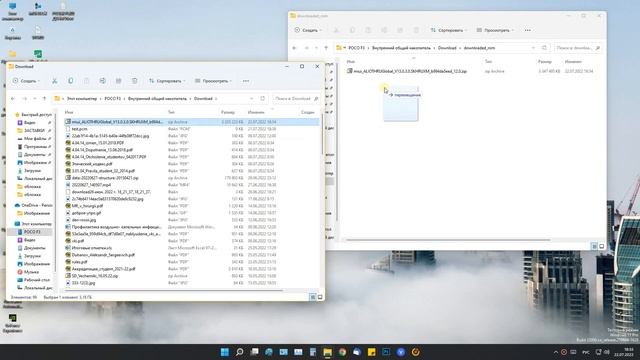Open Рабочий стол in the sidebar
Image resolution: width=640 pixels, height=360 pixels.
tap(36, 280)
